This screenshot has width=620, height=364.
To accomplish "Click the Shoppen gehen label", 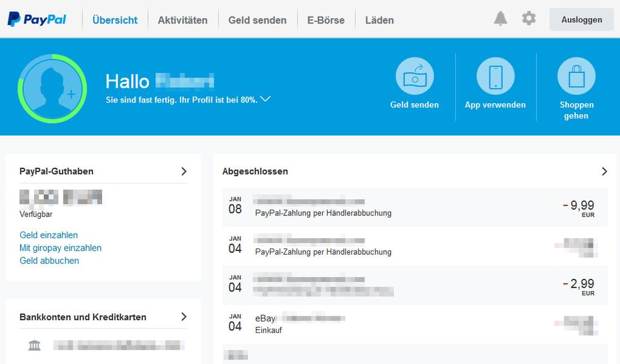I will click(576, 110).
